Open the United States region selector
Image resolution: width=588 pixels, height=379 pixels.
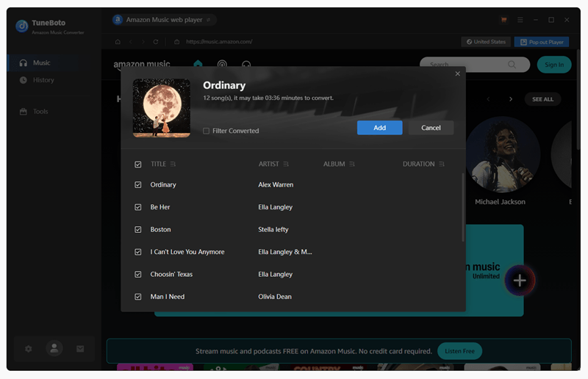pyautogui.click(x=486, y=42)
